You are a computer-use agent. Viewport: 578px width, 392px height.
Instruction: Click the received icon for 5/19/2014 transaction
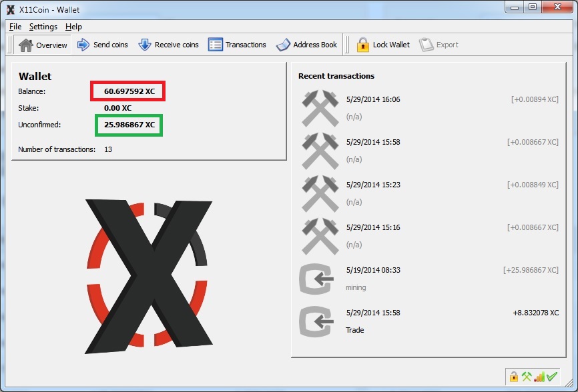tap(316, 279)
